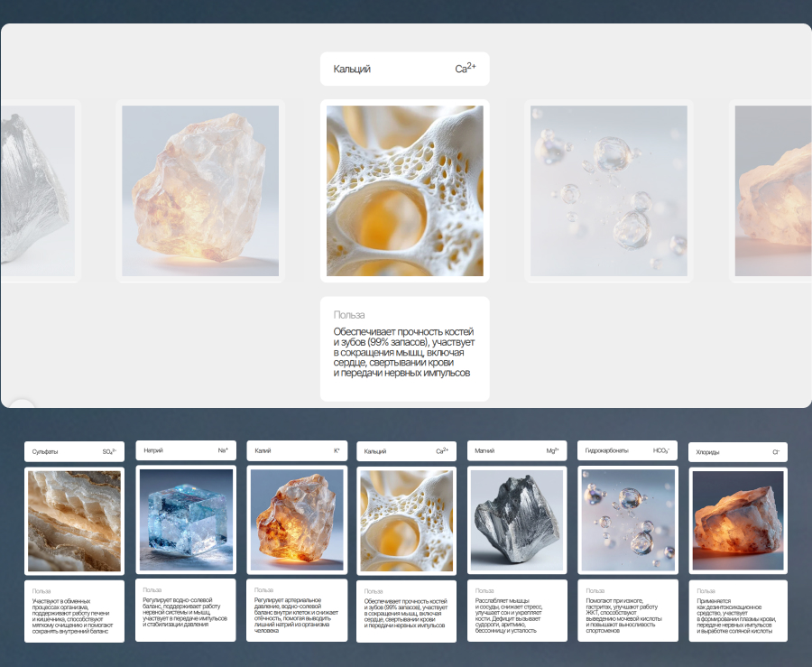Image resolution: width=812 pixels, height=667 pixels.
Task: Click the Кальций Ca2+ title label above the carousel
Action: click(404, 69)
